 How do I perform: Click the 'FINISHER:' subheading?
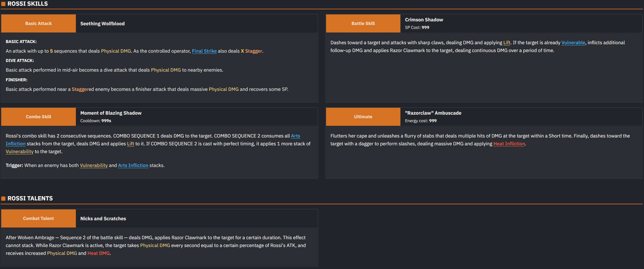pyautogui.click(x=17, y=80)
